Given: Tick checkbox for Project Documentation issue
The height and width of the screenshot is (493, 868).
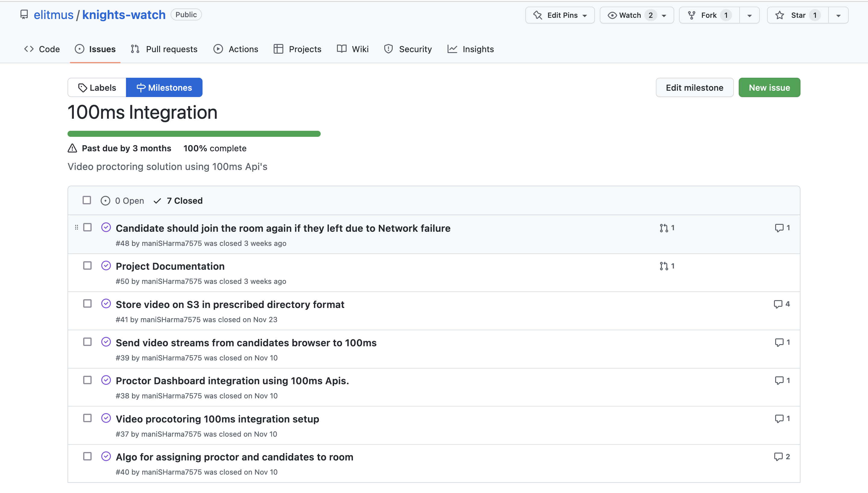Looking at the screenshot, I should (87, 266).
